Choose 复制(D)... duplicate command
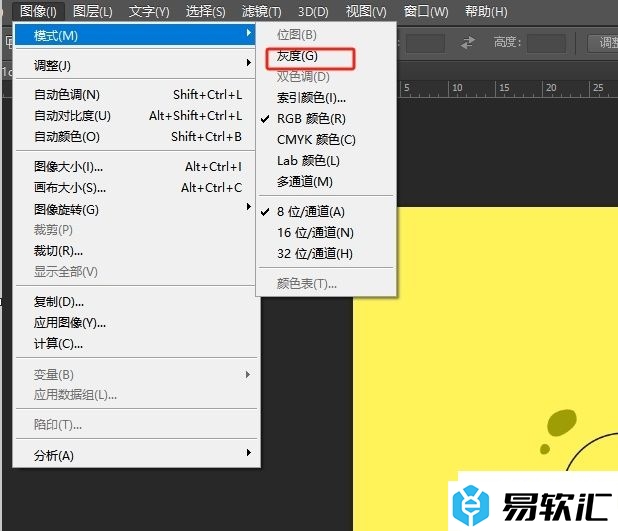 [135, 302]
